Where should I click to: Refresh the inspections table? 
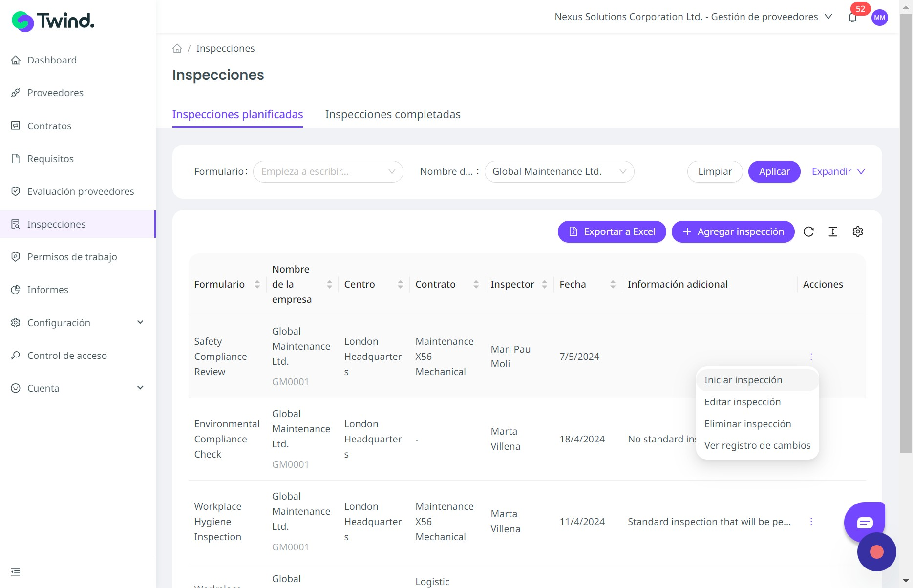pos(808,231)
